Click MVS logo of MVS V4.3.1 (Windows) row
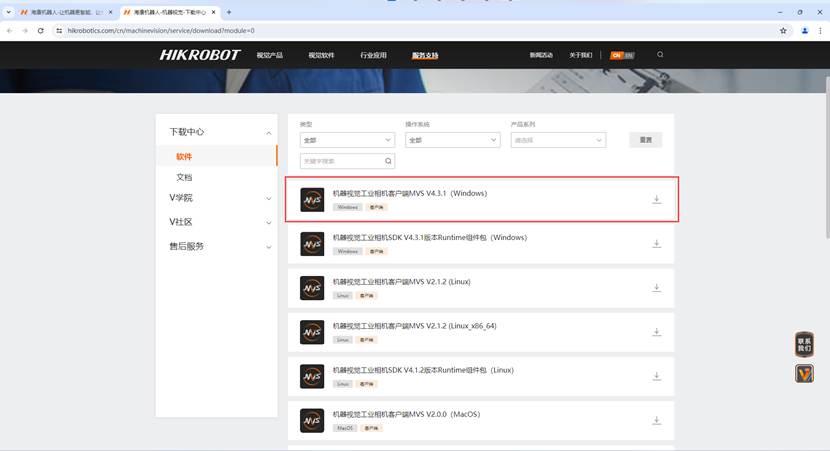830x451 pixels. click(x=312, y=200)
